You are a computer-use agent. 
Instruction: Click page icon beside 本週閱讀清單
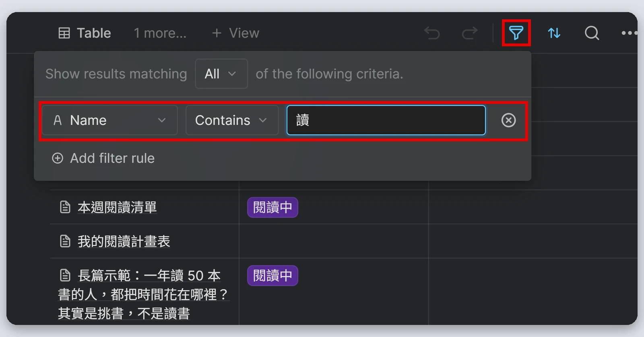(65, 207)
